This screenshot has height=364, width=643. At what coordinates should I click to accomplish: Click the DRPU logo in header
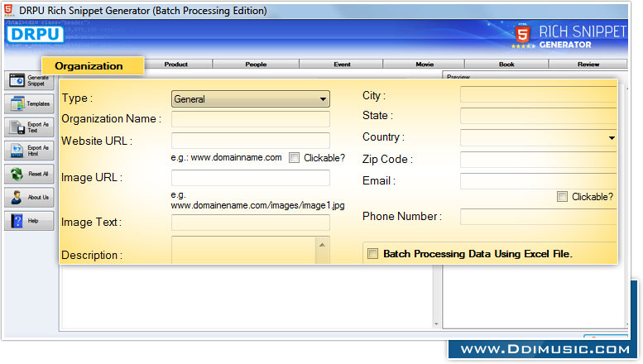pyautogui.click(x=35, y=35)
